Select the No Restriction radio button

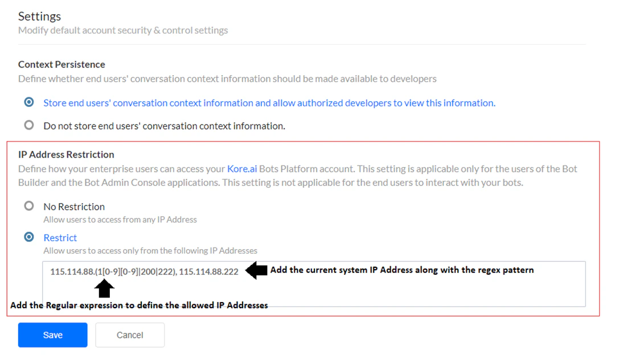pyautogui.click(x=28, y=206)
